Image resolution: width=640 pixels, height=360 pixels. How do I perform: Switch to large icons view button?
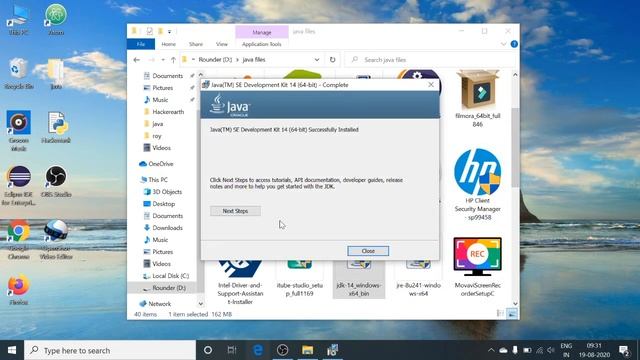click(x=512, y=314)
